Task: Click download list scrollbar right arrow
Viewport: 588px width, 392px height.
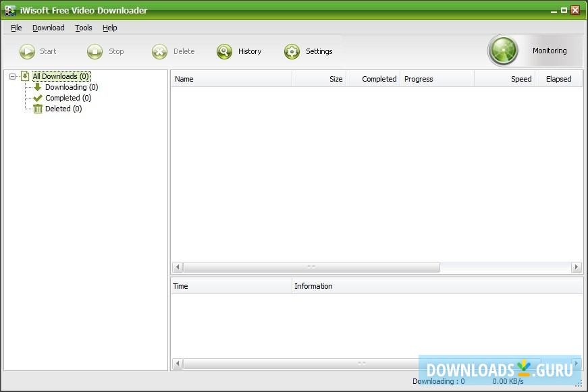Action: pyautogui.click(x=577, y=267)
